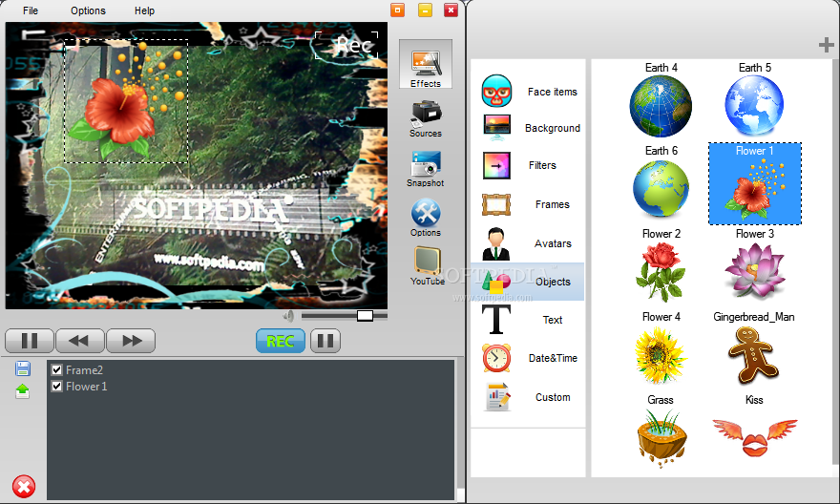Select the Face items category
The height and width of the screenshot is (504, 840).
[528, 92]
